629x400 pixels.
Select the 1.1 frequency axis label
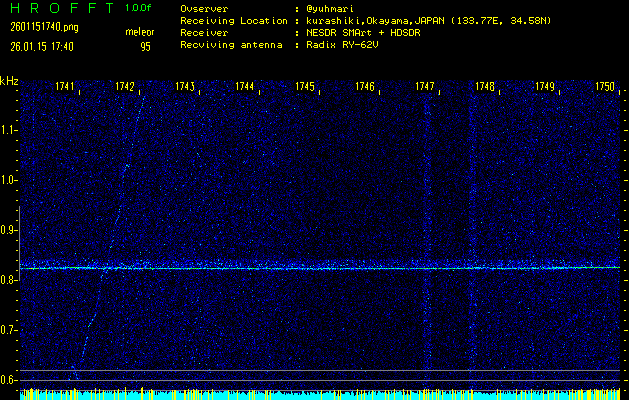(9, 130)
